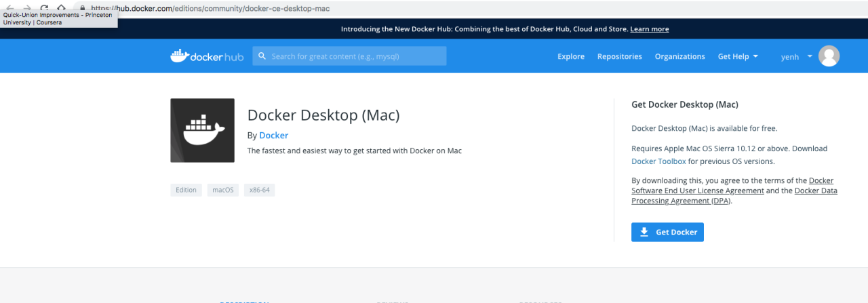The width and height of the screenshot is (868, 303).
Task: Click 'The fastest and easiest way' tagline
Action: 355,150
